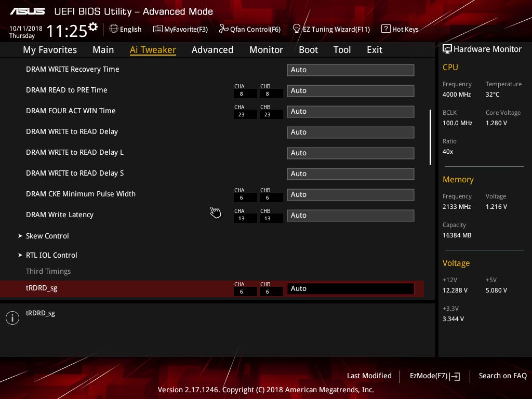The height and width of the screenshot is (399, 532).
Task: Change language via the English label
Action: 130,30
